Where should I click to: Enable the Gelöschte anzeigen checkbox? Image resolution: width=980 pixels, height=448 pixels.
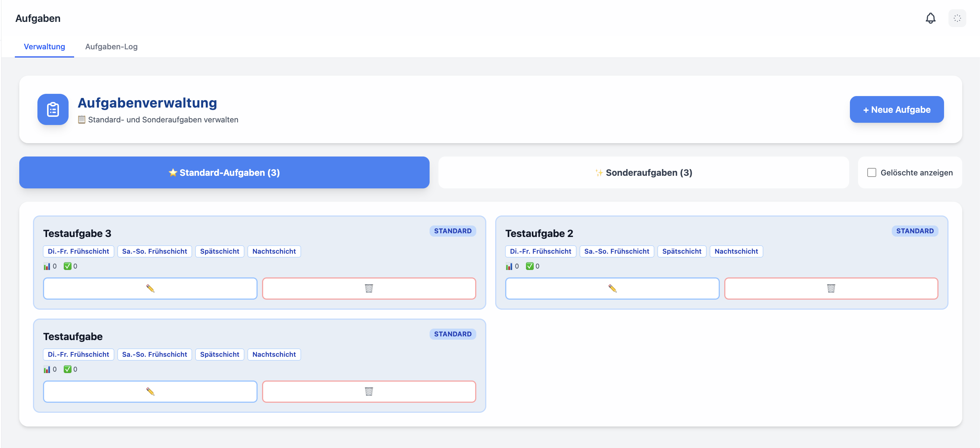871,172
